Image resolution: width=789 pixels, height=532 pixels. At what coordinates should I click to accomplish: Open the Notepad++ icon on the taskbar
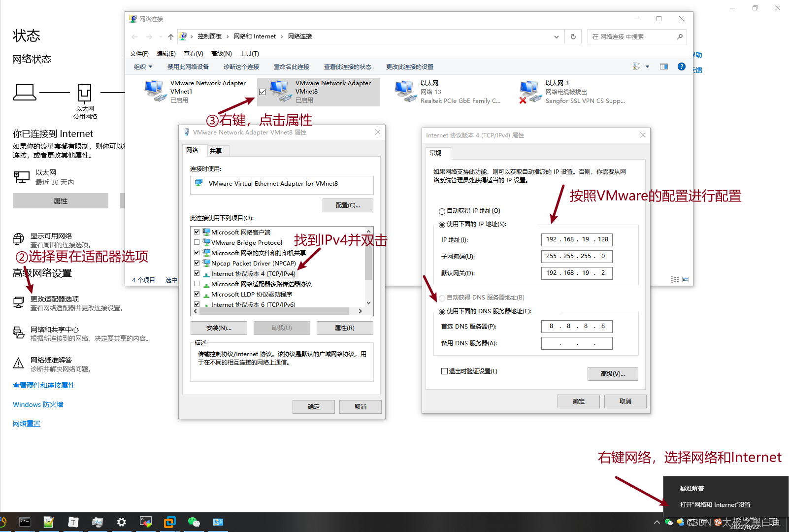coord(48,522)
